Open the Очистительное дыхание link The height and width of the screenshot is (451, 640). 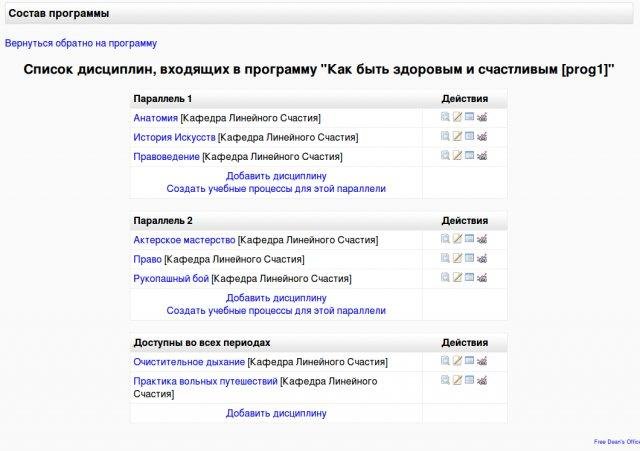(189, 362)
